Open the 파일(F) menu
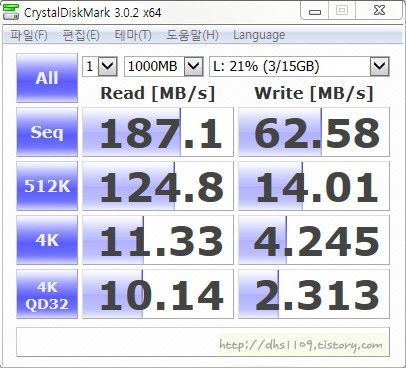Image resolution: width=406 pixels, height=368 pixels. pos(29,35)
